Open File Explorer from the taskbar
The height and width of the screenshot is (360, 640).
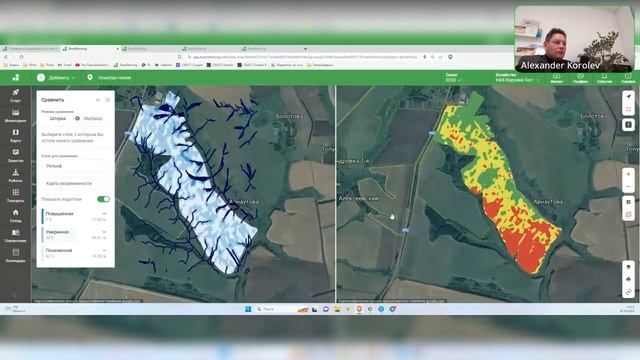point(337,309)
